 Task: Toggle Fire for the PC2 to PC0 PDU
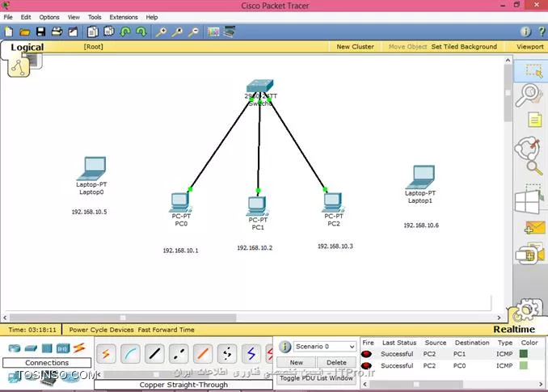[x=366, y=366]
